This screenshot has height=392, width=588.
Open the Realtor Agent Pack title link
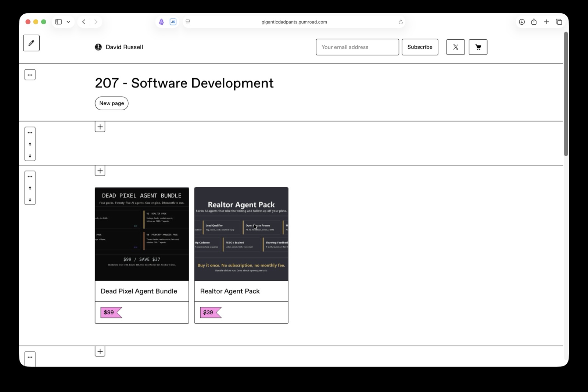pos(230,291)
